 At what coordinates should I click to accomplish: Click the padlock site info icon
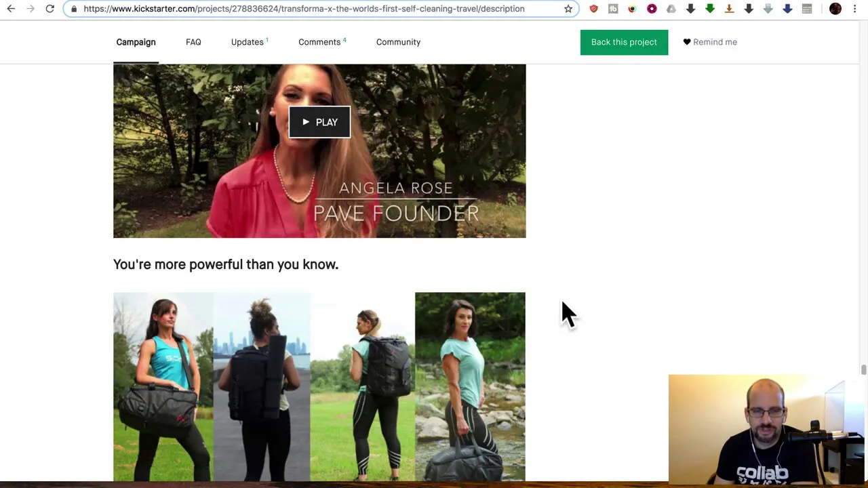[x=74, y=9]
